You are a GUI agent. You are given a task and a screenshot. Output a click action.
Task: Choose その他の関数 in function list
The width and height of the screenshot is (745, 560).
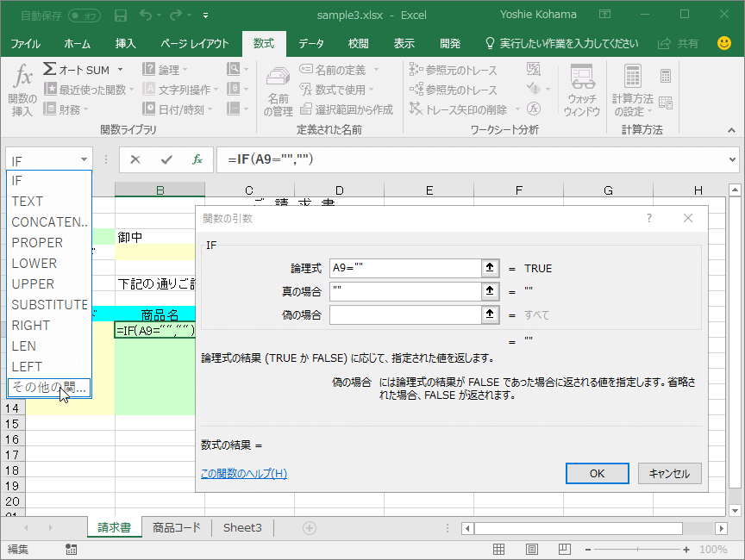tap(49, 387)
